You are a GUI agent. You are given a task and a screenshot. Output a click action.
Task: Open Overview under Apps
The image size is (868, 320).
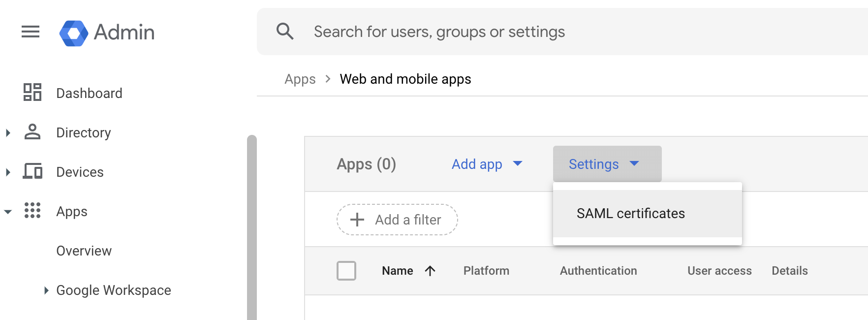[x=84, y=251]
